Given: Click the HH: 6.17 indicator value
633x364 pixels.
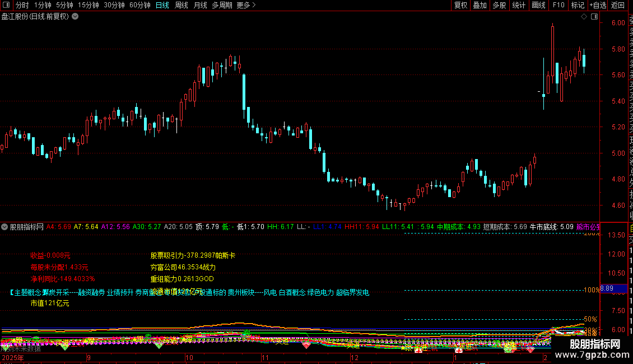Looking at the screenshot, I should click(281, 227).
